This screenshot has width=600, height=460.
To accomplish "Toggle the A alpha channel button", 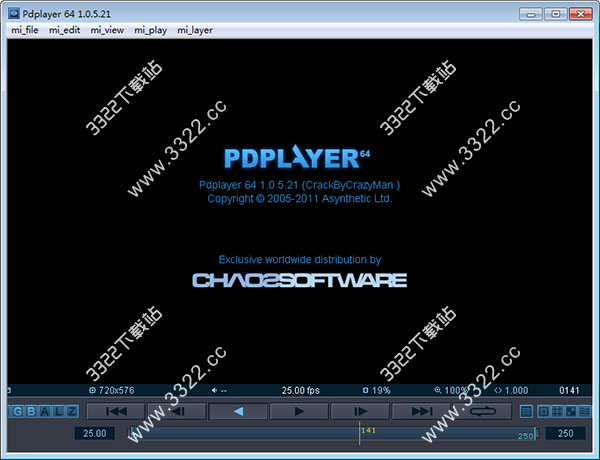I will 45,411.
